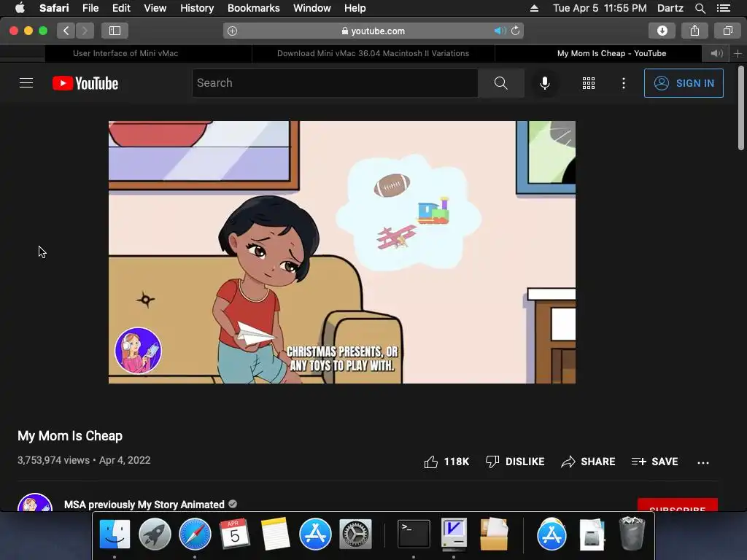747x560 pixels.
Task: Click the YouTube search magnifier button
Action: 500,83
